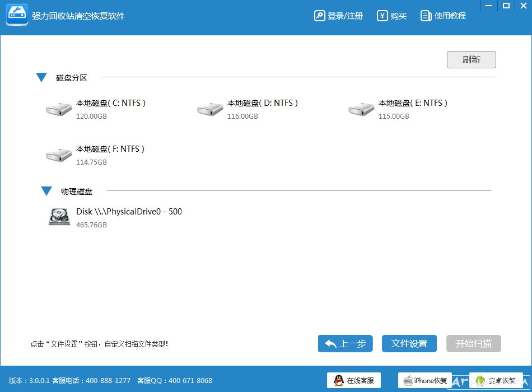Open the purchase (购买) menu item
Screen dimensions: 532x392
click(x=391, y=16)
